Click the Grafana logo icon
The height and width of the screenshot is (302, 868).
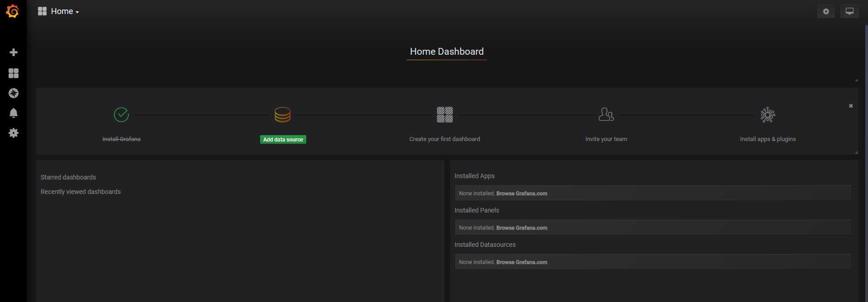click(13, 11)
